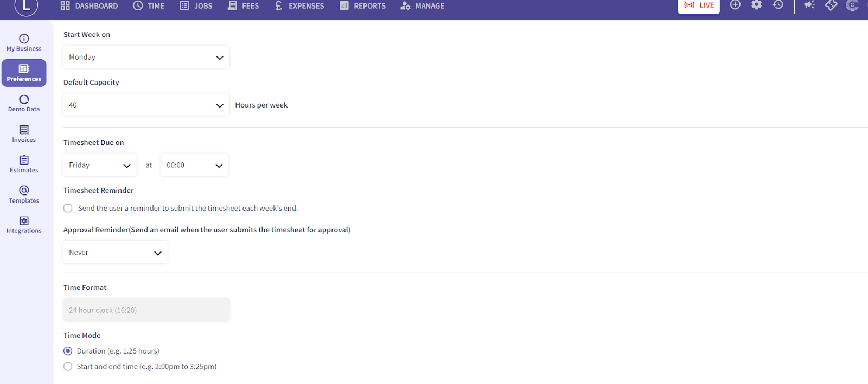Viewport: 868px width, 384px height.
Task: Open Templates in the sidebar
Action: [x=24, y=195]
